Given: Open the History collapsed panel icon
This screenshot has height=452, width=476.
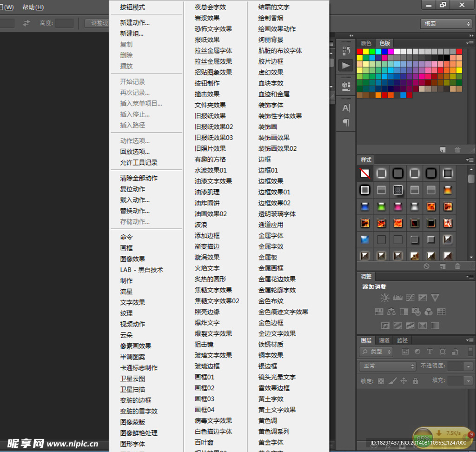Looking at the screenshot, I should pyautogui.click(x=346, y=51).
